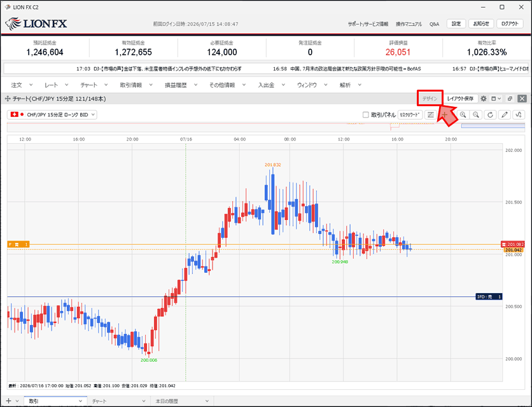
Task: Click the latest OHLC status line
Action: 92,385
